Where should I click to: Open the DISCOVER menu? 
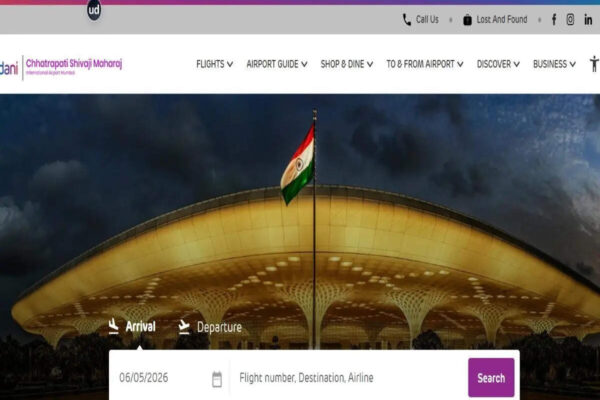click(498, 64)
